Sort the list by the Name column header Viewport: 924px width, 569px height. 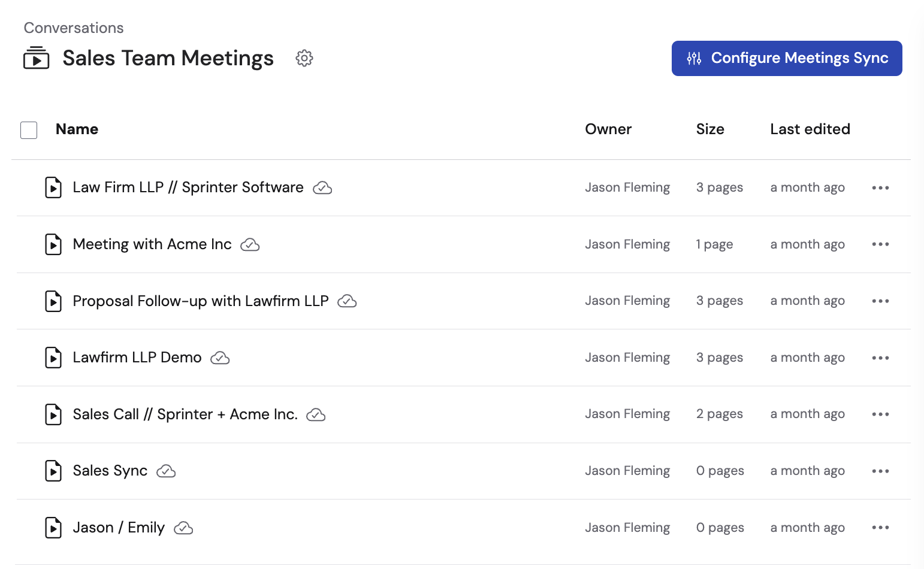tap(77, 129)
